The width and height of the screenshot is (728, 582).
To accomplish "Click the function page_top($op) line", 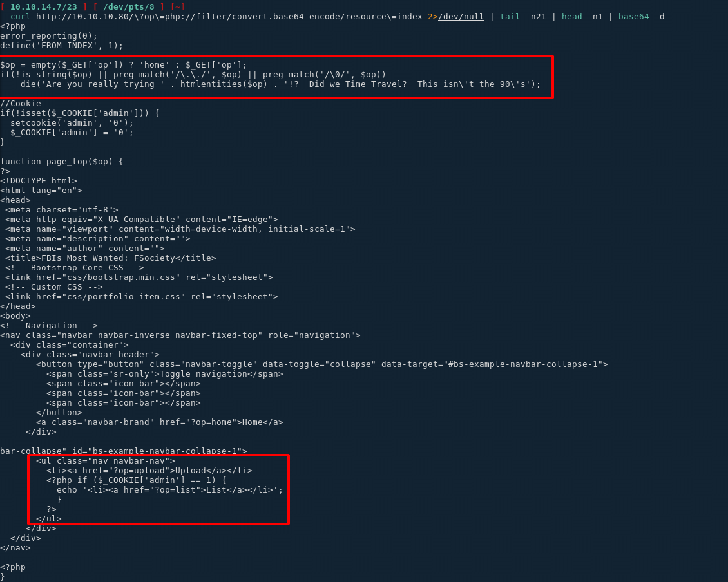I will pyautogui.click(x=62, y=162).
